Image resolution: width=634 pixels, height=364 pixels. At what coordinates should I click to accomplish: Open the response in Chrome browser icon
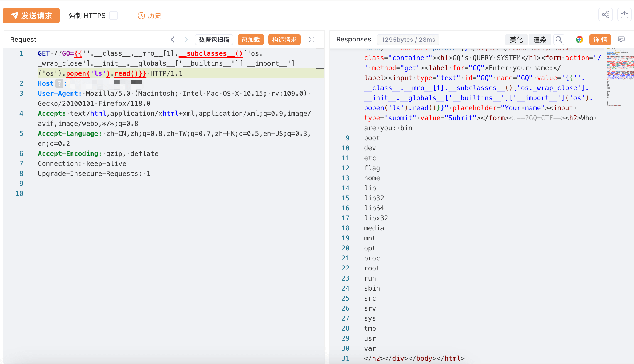tap(579, 40)
